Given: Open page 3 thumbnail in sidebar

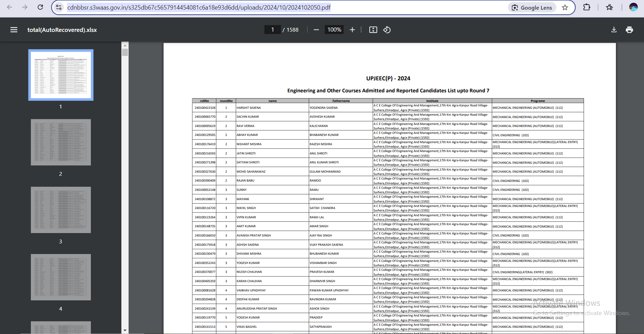Looking at the screenshot, I should coord(61,210).
